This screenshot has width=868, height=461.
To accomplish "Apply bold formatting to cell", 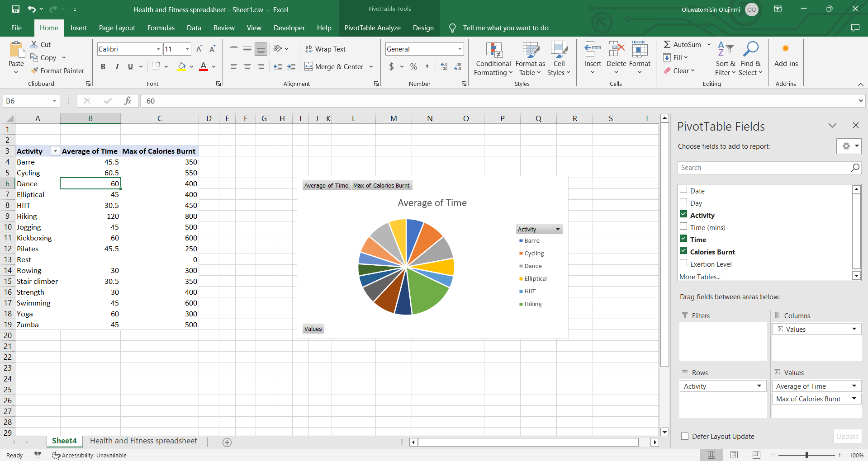I will click(x=103, y=66).
